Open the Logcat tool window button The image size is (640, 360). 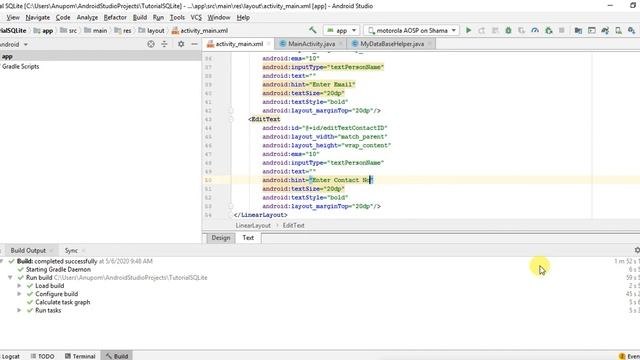[x=10, y=356]
